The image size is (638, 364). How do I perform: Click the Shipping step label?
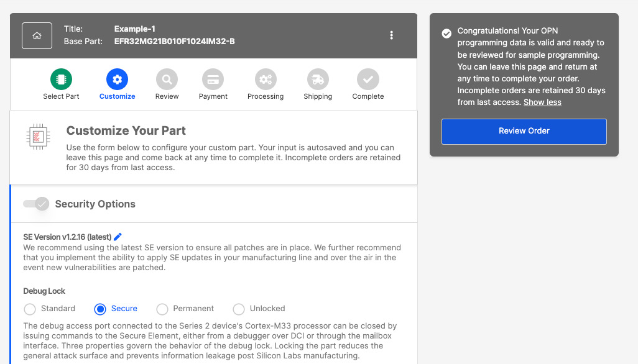point(318,96)
